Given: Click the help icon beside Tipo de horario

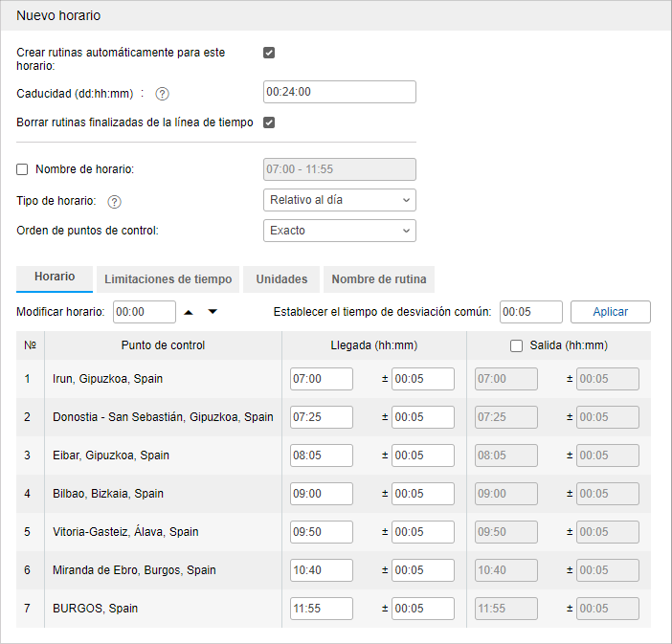Looking at the screenshot, I should tap(115, 202).
